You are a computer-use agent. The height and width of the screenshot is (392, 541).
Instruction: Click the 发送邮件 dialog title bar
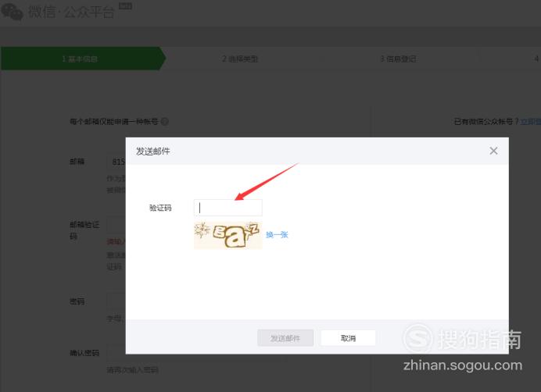click(317, 151)
